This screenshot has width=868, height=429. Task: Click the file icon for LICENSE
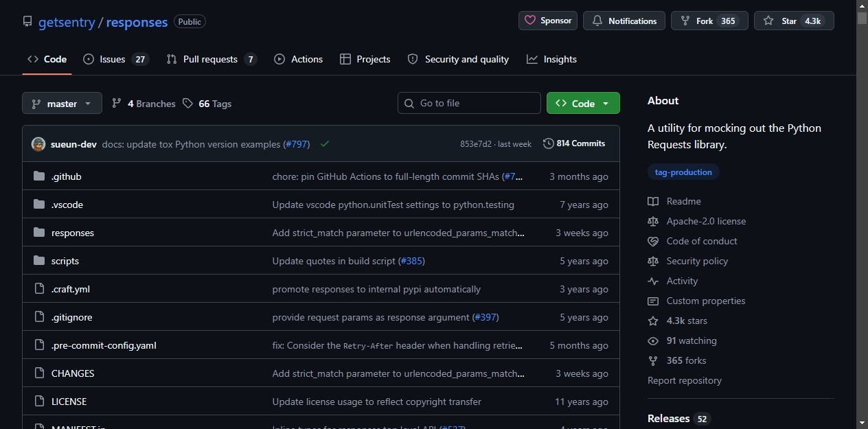[x=39, y=402]
